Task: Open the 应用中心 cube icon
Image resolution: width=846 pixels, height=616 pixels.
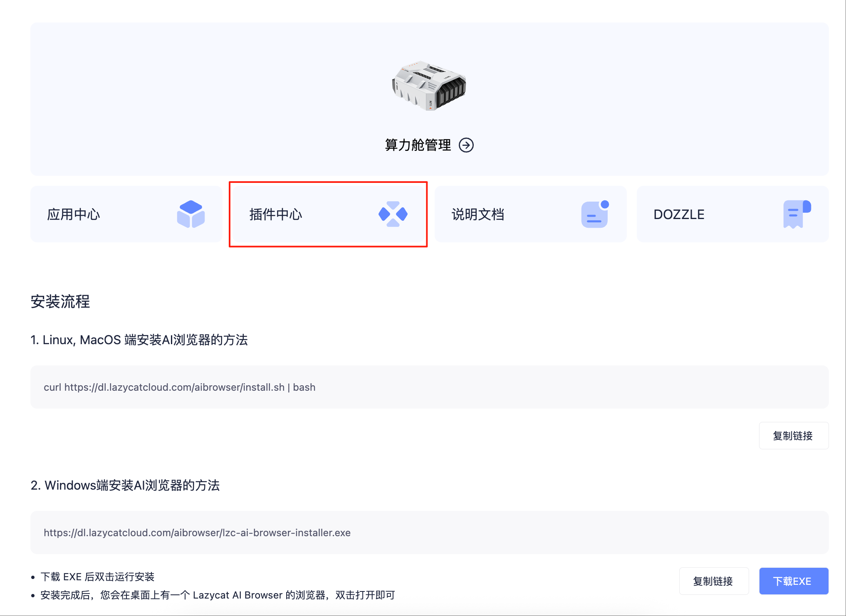Action: click(190, 214)
